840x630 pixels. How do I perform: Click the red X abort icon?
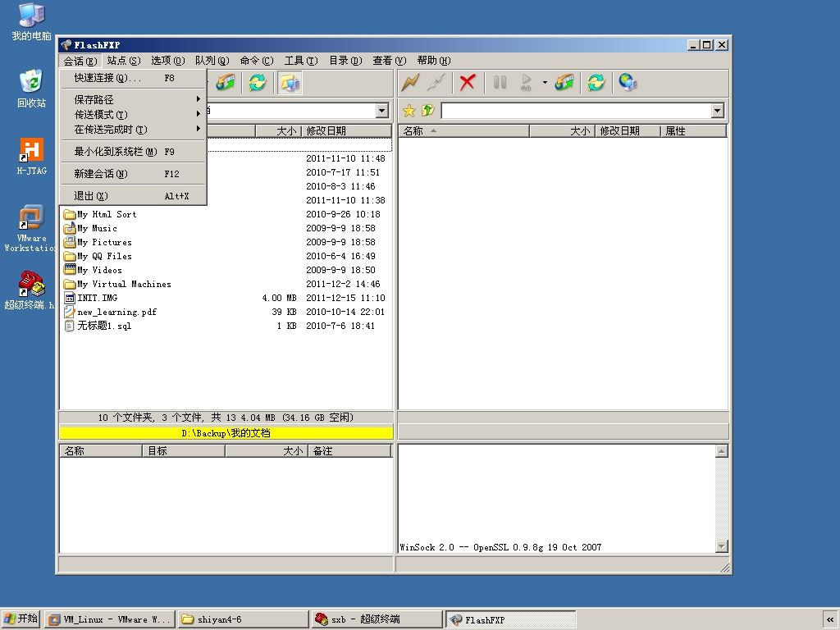(467, 83)
